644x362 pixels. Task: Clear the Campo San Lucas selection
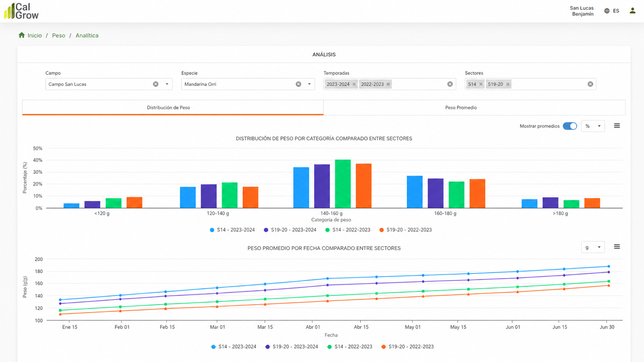(x=156, y=84)
